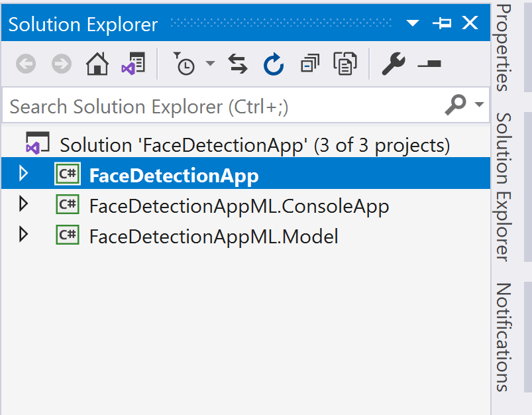The height and width of the screenshot is (415, 532).
Task: Click the Forward navigation button
Action: pyautogui.click(x=60, y=64)
